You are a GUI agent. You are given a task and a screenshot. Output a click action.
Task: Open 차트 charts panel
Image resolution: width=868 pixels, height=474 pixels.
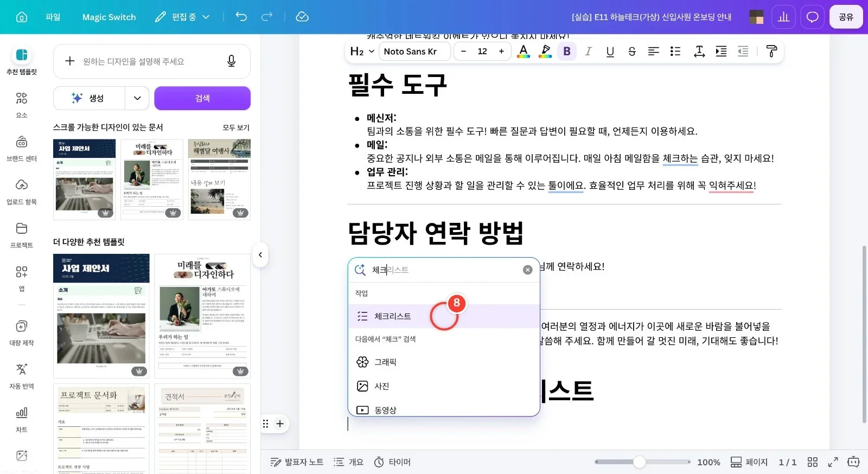[22, 419]
